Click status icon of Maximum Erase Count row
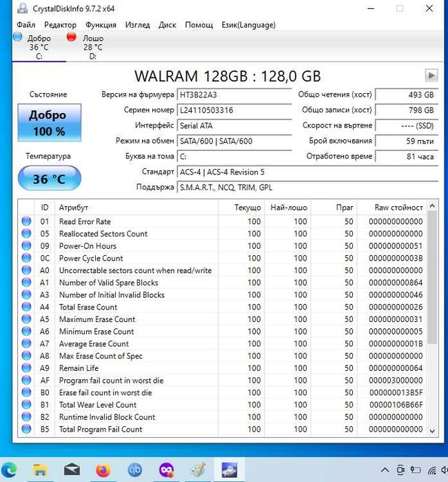Viewport: 448px width, 482px height. (26, 319)
